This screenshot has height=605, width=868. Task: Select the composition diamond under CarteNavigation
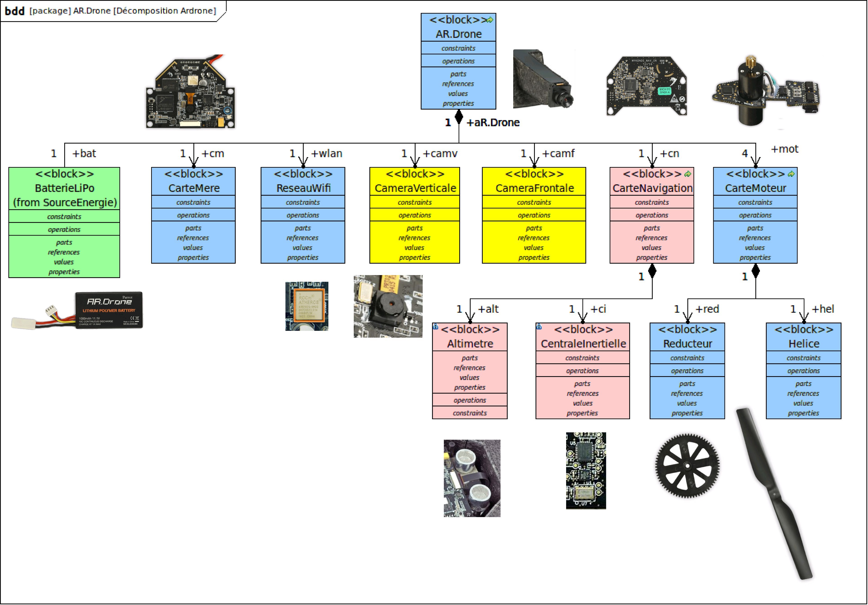tap(652, 271)
